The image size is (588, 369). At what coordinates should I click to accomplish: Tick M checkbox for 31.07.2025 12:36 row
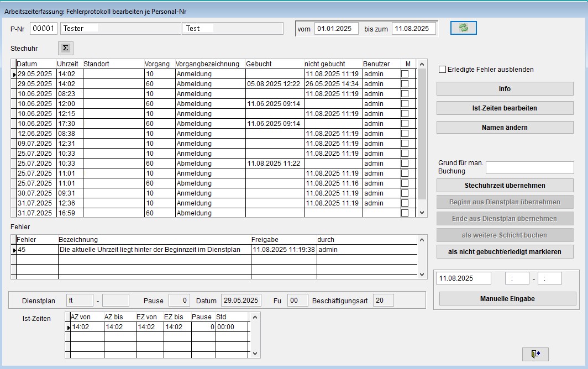tap(405, 203)
